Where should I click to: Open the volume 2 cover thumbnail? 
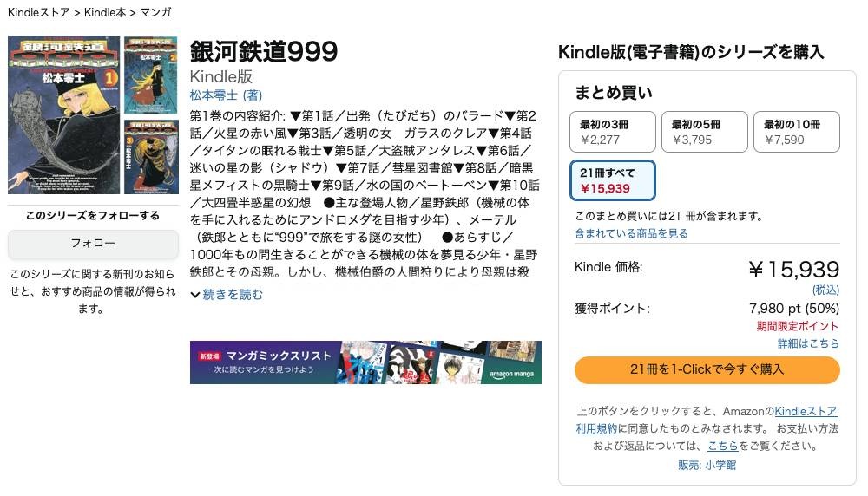click(x=150, y=75)
